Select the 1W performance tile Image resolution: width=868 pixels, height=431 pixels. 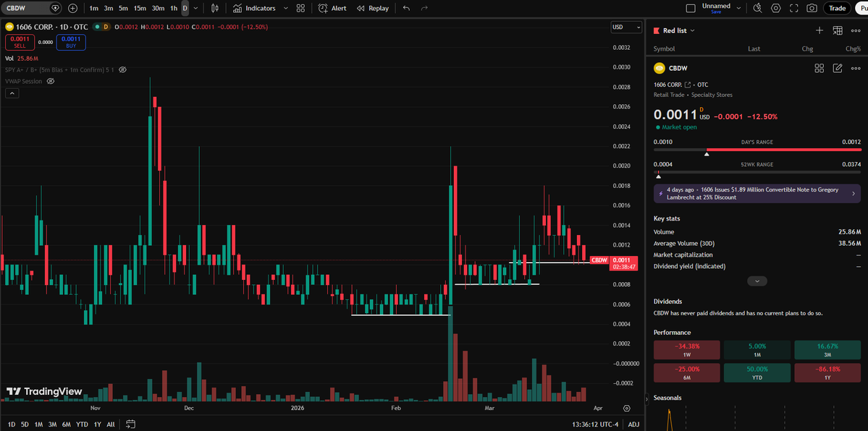pyautogui.click(x=686, y=350)
